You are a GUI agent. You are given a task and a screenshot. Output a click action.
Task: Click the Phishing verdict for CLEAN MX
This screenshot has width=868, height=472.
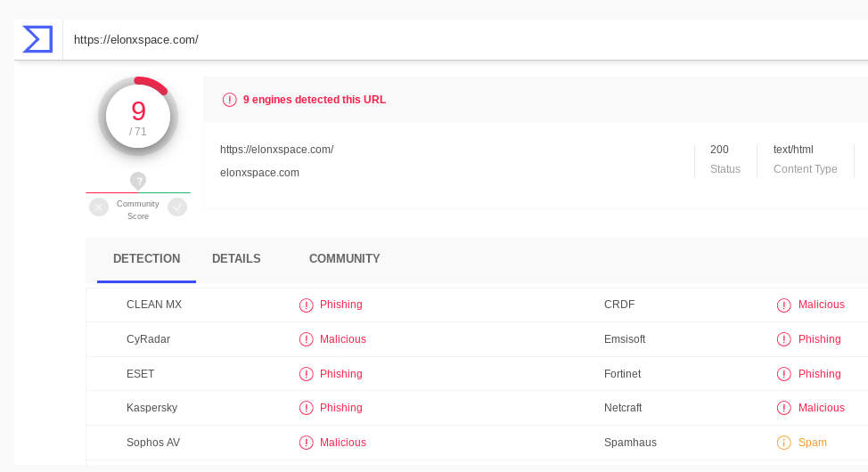pos(341,305)
